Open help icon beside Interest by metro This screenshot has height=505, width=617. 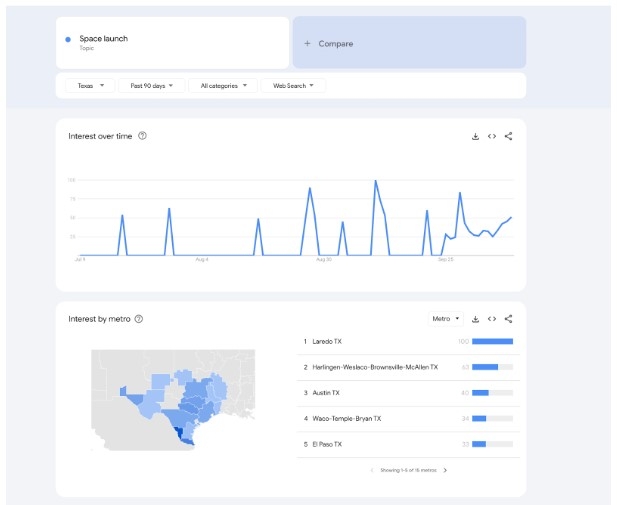coord(139,319)
